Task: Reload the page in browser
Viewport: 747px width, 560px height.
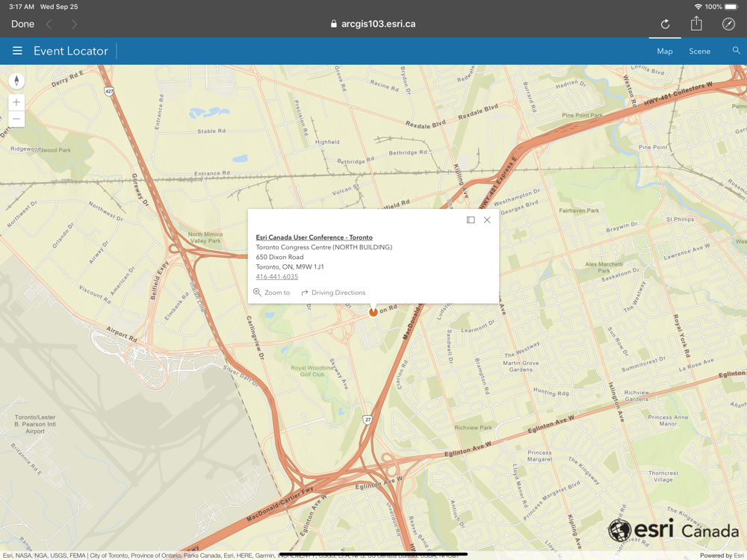Action: (x=665, y=24)
